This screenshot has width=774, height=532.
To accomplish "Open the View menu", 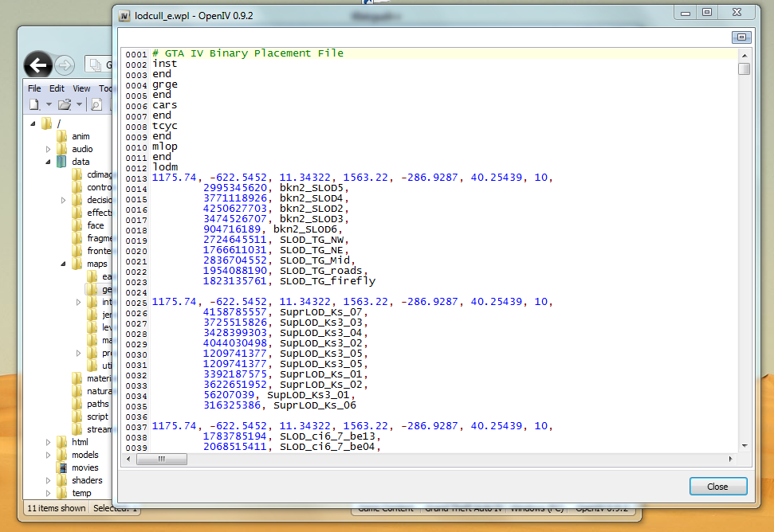I will tap(81, 88).
